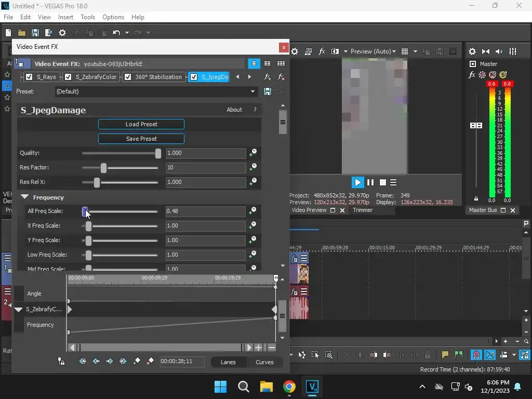The height and width of the screenshot is (399, 532).
Task: Open overlays grid dropdown arrow in preview
Action: [x=415, y=51]
